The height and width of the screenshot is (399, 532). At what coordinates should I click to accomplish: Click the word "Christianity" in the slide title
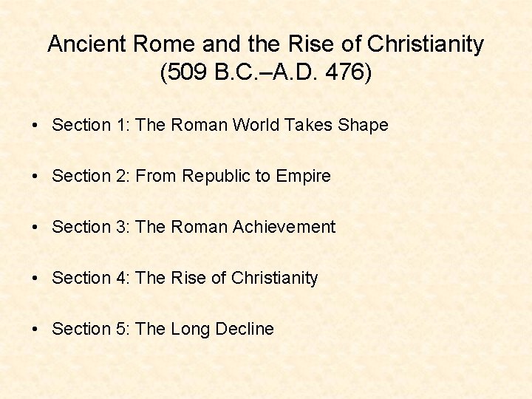click(426, 44)
